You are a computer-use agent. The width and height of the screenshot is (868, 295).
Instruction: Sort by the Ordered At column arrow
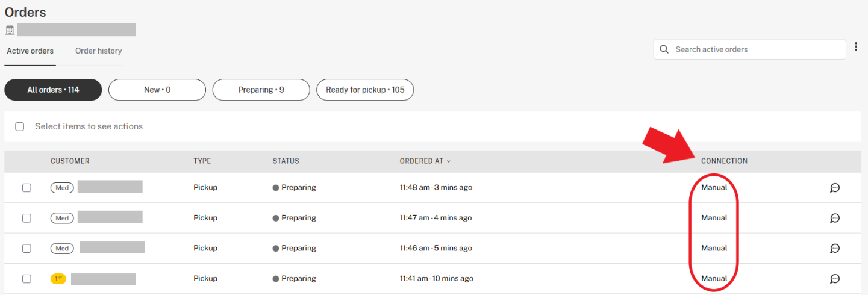[448, 161]
